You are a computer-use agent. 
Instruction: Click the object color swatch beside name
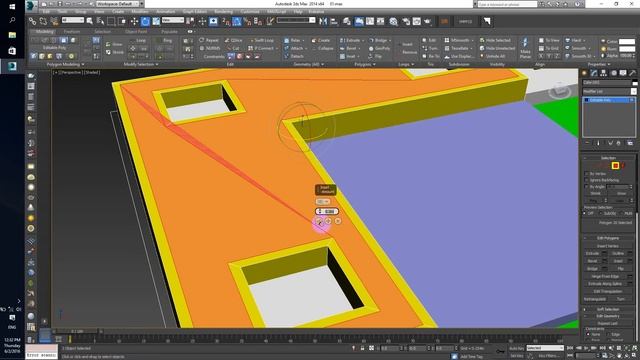tap(634, 82)
